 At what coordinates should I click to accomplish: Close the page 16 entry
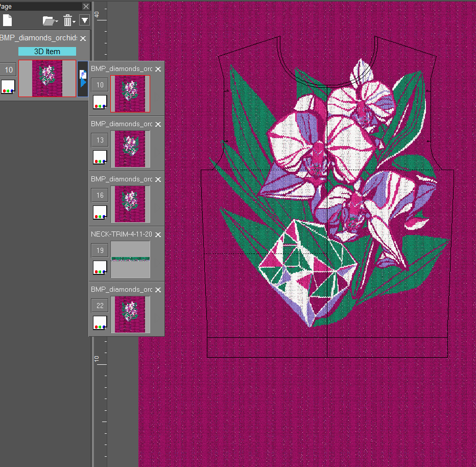pyautogui.click(x=158, y=179)
